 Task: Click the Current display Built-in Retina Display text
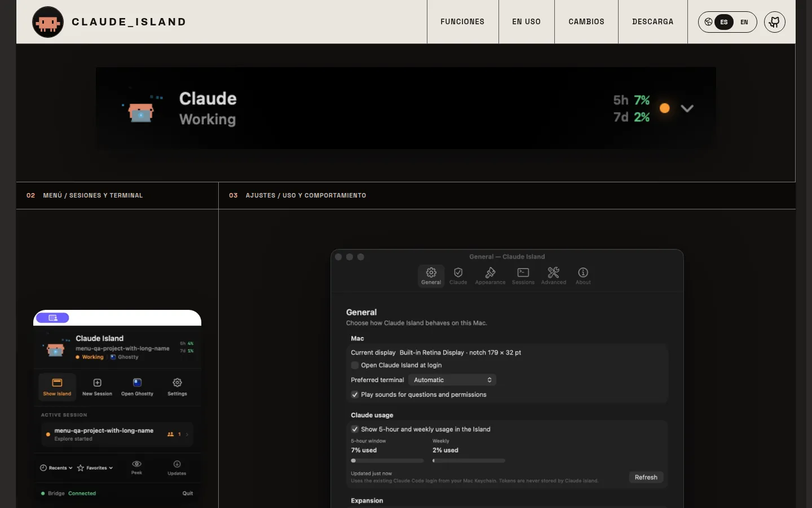point(436,352)
